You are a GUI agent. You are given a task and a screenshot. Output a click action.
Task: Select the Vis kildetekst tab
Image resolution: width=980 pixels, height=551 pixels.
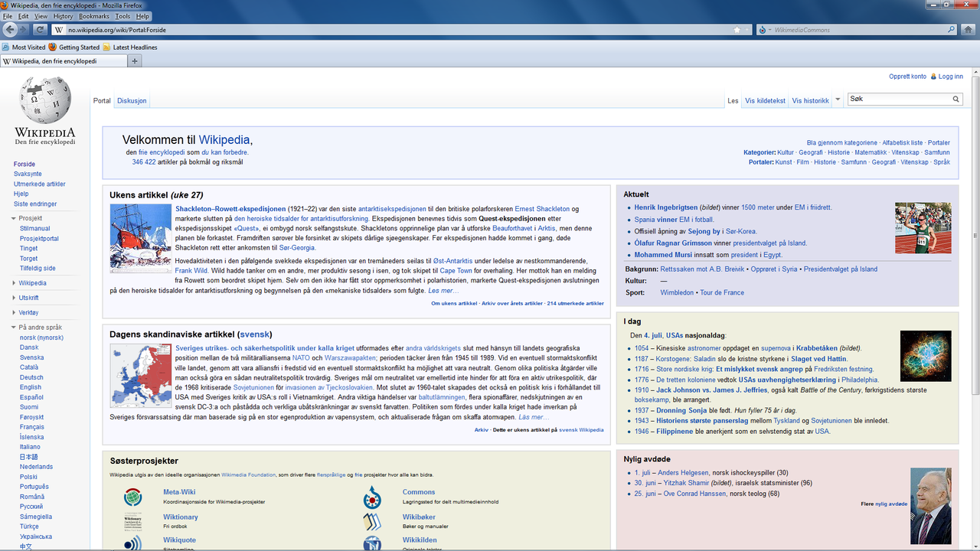[x=765, y=101]
